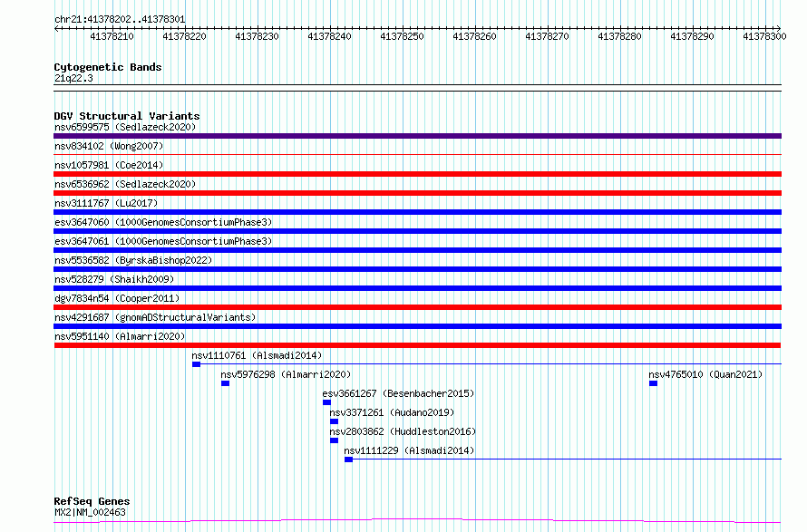Open esv3661267 (Besenbacher2015) label
The image size is (807, 532).
coord(398,393)
